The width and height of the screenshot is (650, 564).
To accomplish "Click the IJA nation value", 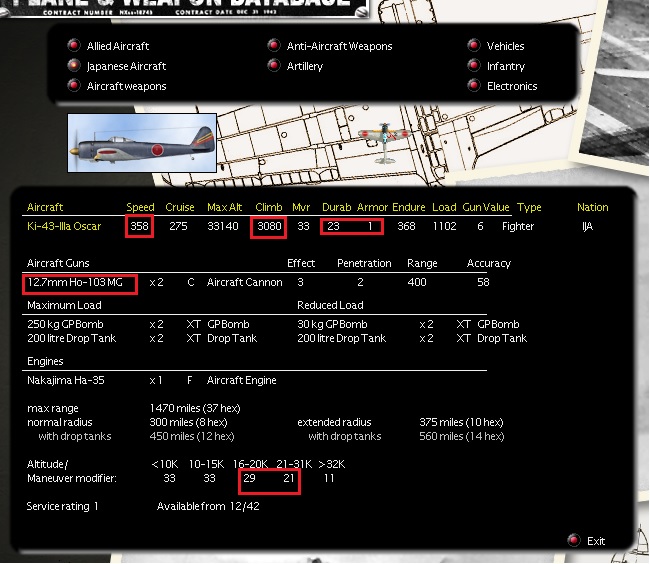I will (587, 226).
